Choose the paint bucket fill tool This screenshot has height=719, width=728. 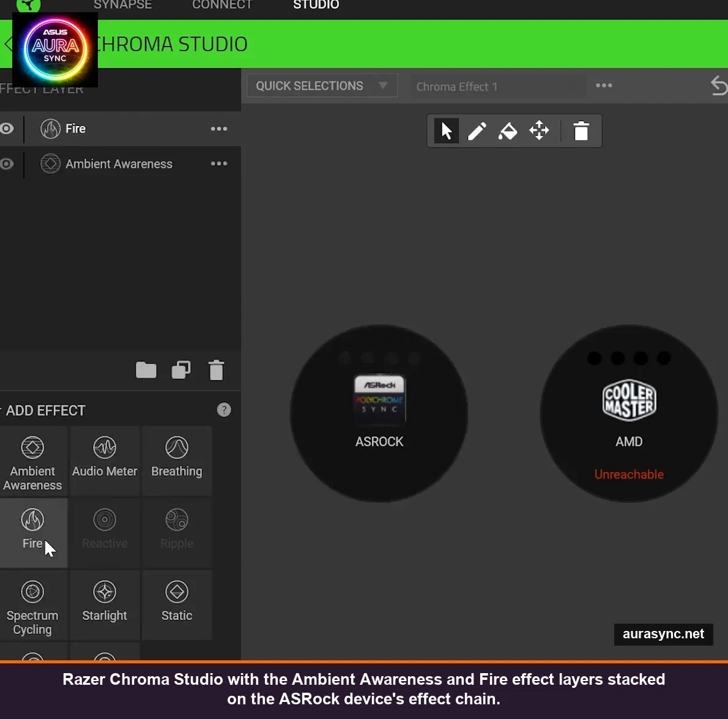508,130
